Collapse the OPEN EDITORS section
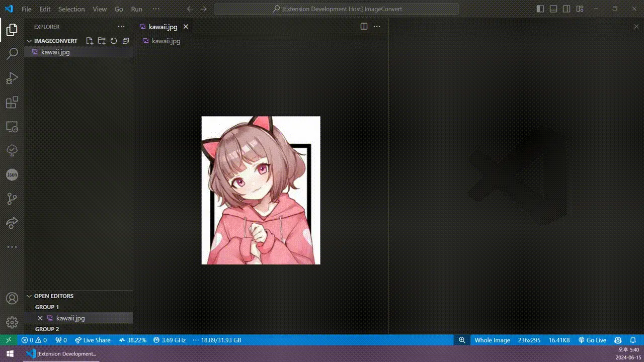This screenshot has width=644, height=362. pyautogui.click(x=29, y=296)
